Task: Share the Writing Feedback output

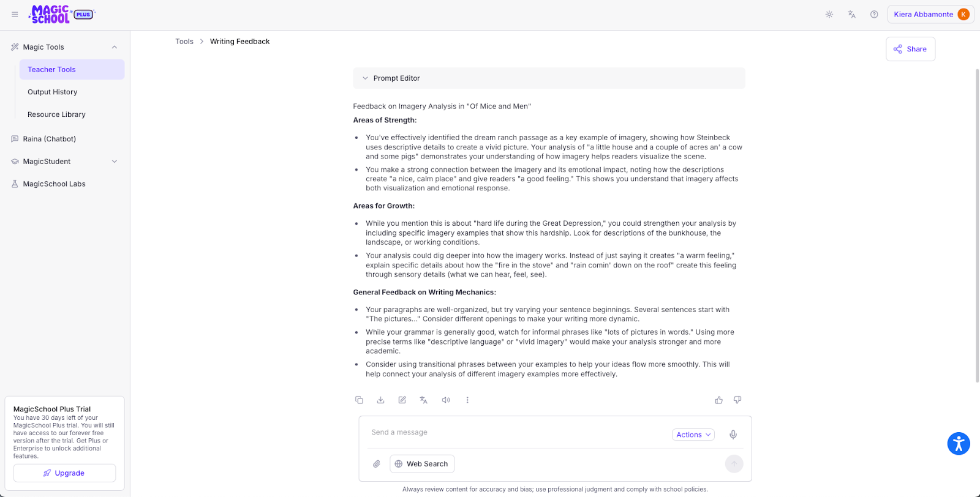Action: click(910, 48)
